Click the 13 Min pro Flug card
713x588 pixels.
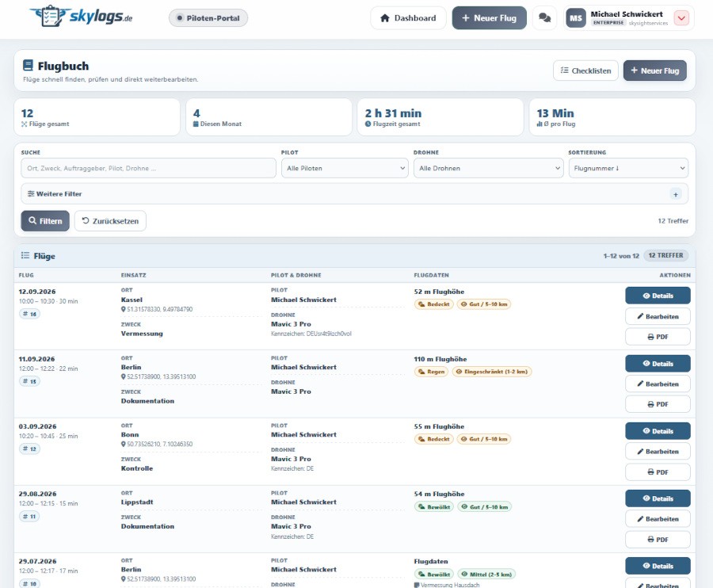612,116
